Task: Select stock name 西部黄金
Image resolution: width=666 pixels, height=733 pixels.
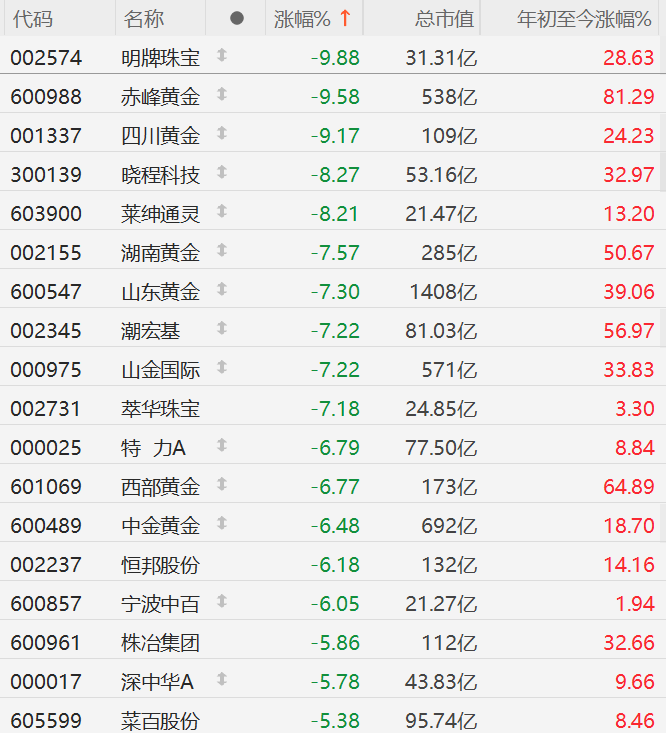Action: point(160,488)
